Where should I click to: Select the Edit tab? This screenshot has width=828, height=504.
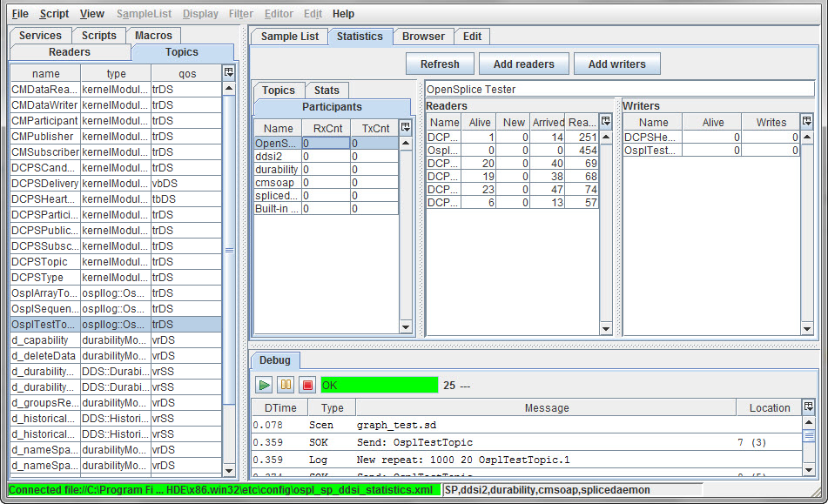click(x=472, y=36)
